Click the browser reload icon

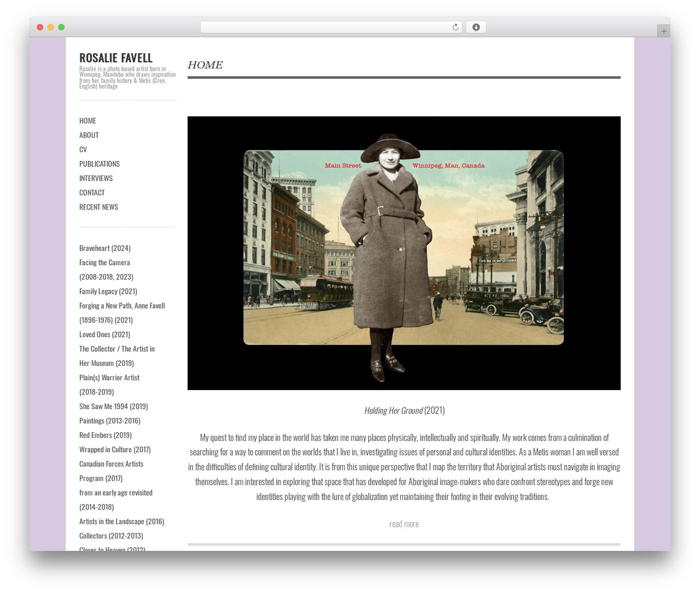tap(455, 27)
